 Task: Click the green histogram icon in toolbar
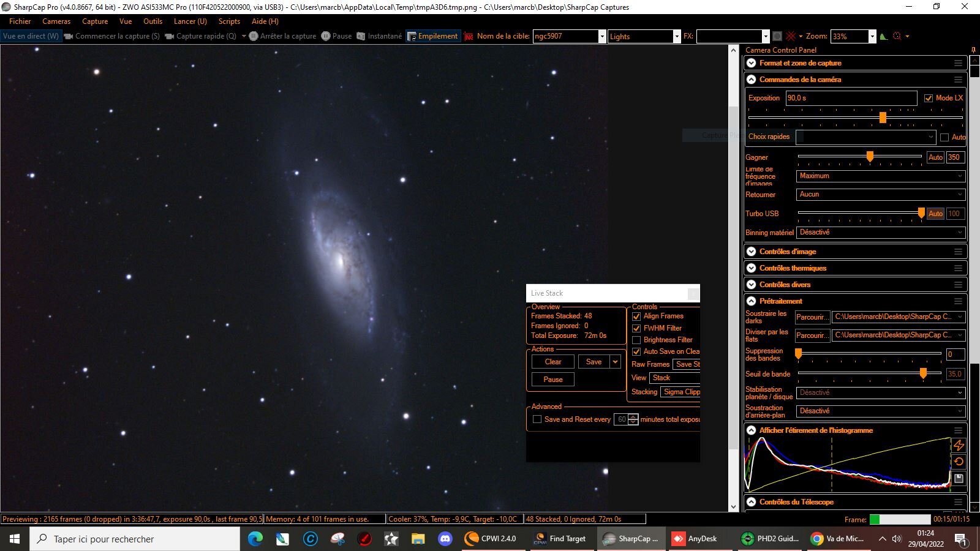tap(883, 36)
